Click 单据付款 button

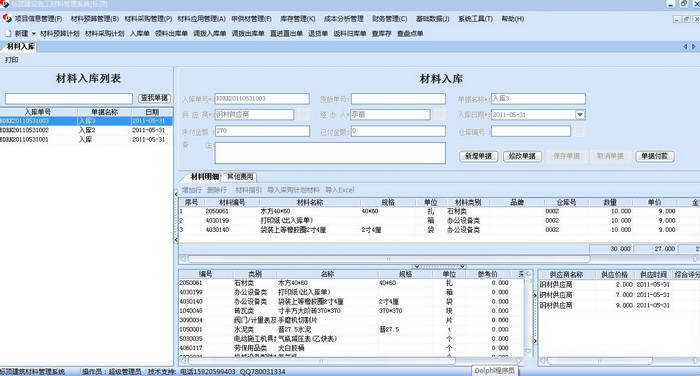pyautogui.click(x=654, y=156)
